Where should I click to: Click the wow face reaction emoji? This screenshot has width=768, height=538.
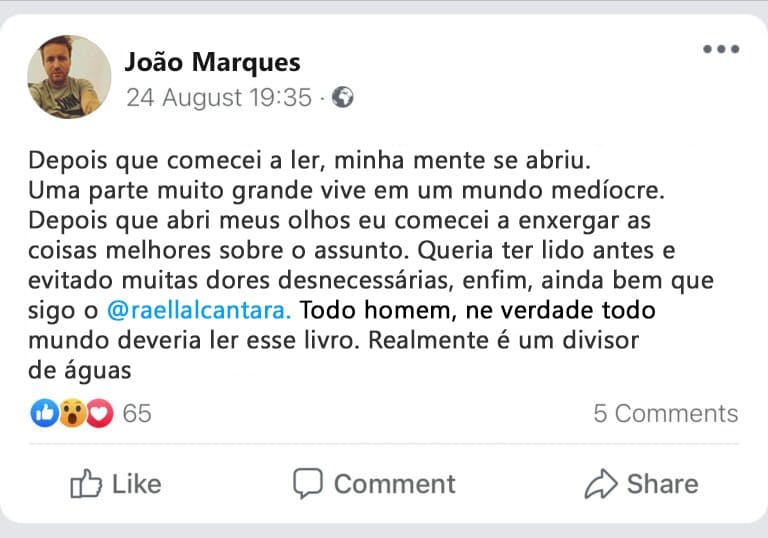tap(72, 413)
